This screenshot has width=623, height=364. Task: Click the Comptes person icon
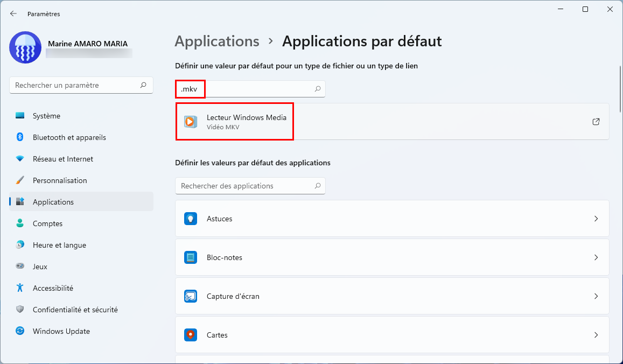(20, 223)
